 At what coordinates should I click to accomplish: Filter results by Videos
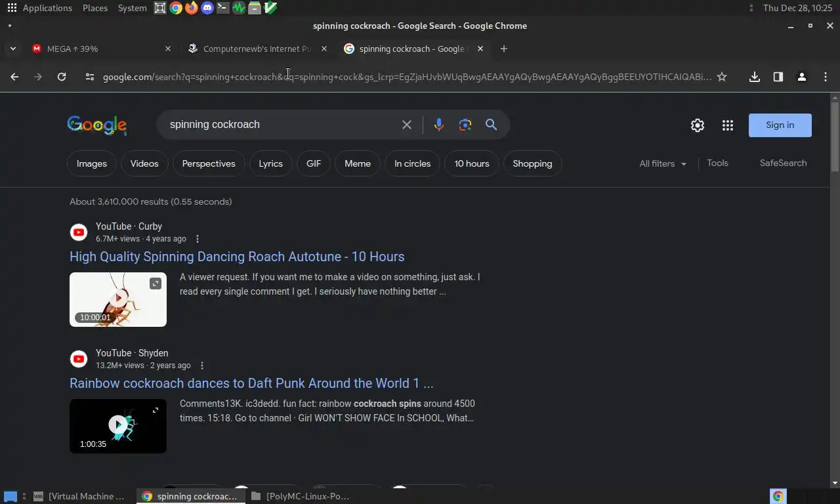point(144,163)
